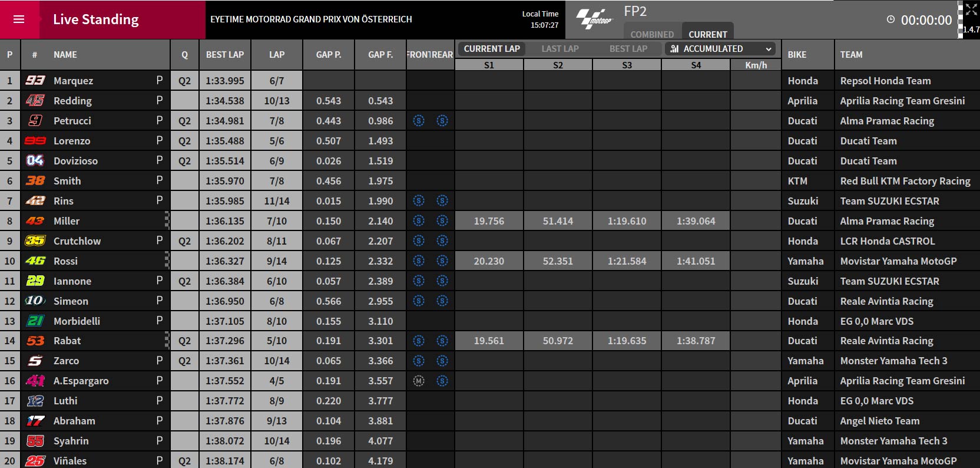Screen dimensions: 980x468
Task: Click Rabat's S2 time 50.972
Action: (x=558, y=341)
